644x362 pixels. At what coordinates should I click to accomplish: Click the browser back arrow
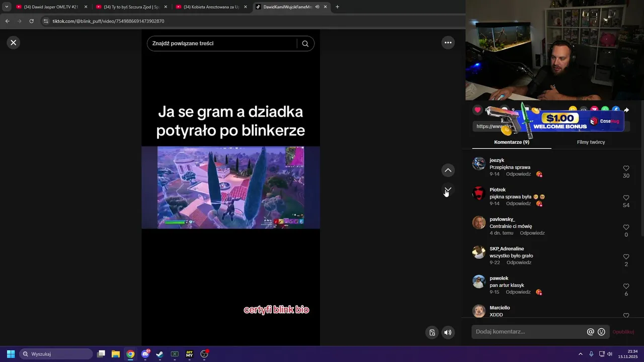point(7,21)
